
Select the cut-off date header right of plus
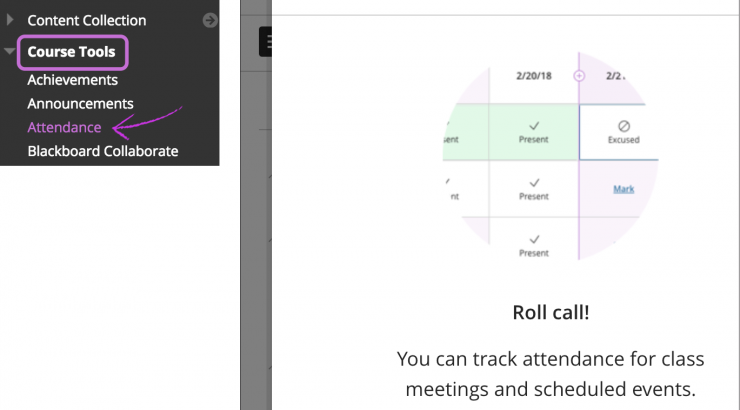click(x=614, y=75)
